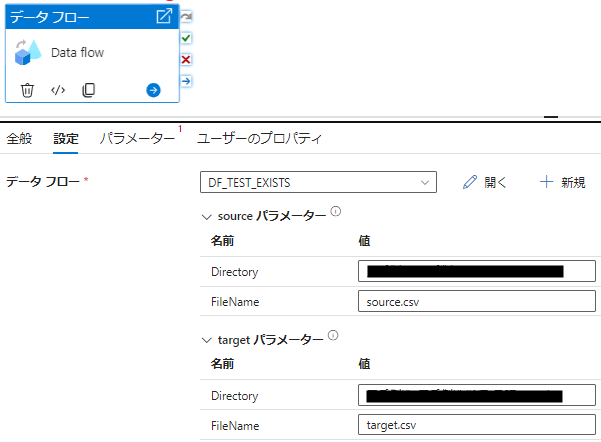The image size is (601, 442).
Task: Delete the Data flow activity using trash icon
Action: click(28, 90)
